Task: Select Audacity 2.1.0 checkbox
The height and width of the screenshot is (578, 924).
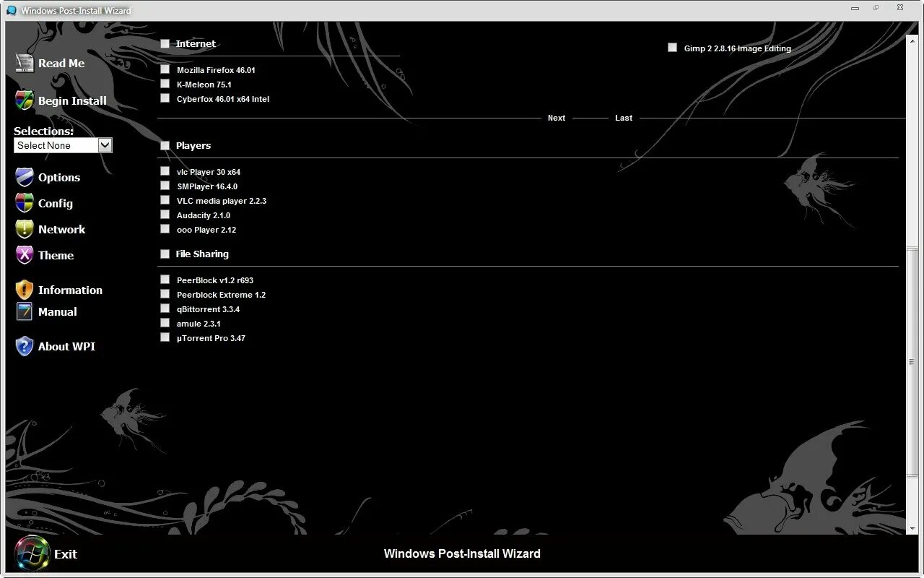Action: (x=165, y=215)
